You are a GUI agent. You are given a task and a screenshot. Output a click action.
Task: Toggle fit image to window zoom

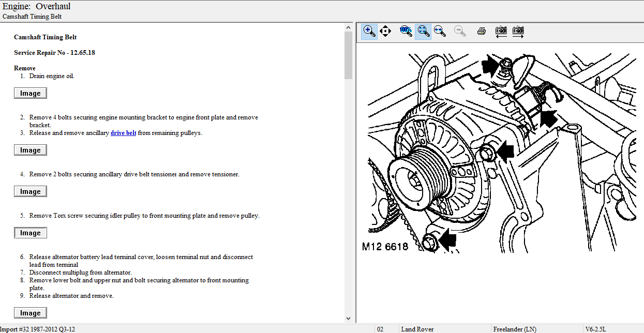pyautogui.click(x=423, y=31)
